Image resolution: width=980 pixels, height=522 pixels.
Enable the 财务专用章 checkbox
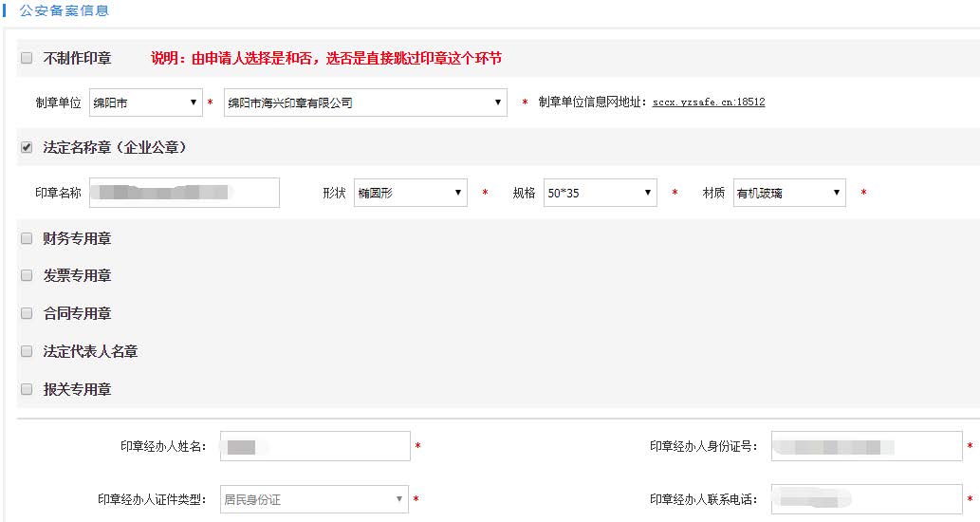tap(27, 238)
